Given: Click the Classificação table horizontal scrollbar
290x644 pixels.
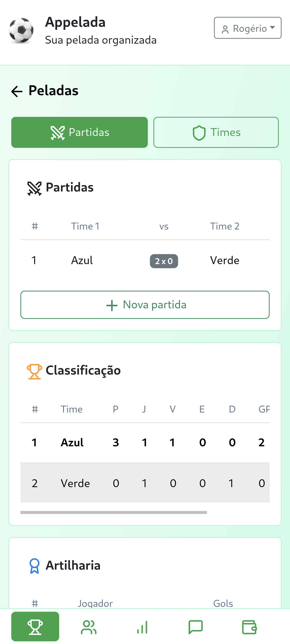Looking at the screenshot, I should tap(114, 512).
